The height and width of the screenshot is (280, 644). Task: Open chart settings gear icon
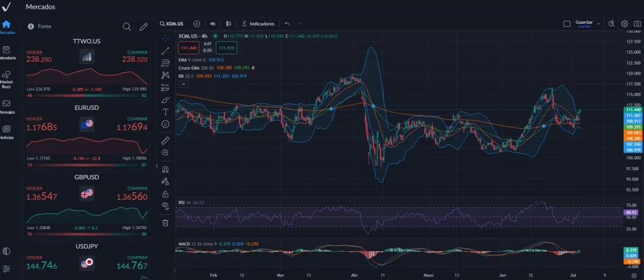tap(625, 24)
